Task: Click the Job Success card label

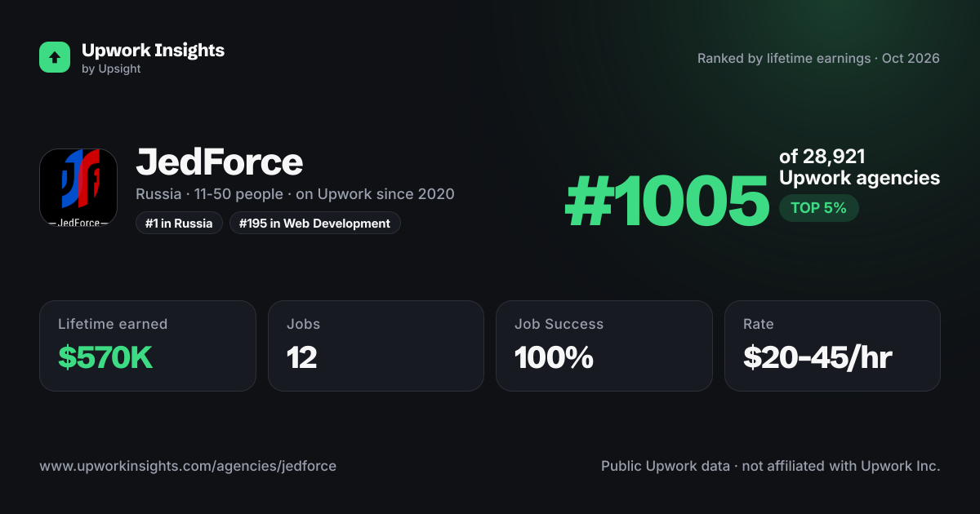Action: pos(559,324)
